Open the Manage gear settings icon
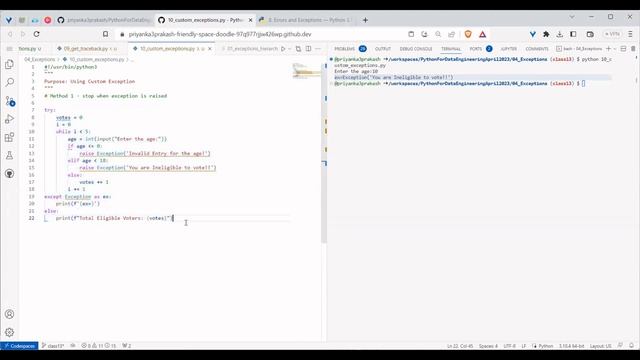 pyautogui.click(x=9, y=332)
